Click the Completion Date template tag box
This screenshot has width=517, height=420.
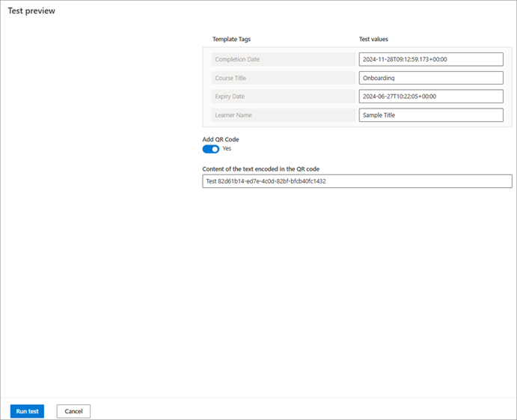click(281, 59)
